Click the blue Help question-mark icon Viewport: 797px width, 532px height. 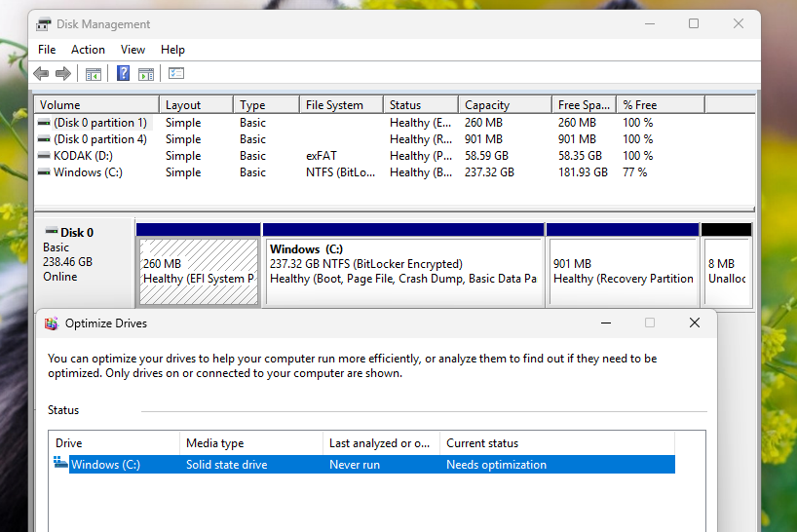123,74
